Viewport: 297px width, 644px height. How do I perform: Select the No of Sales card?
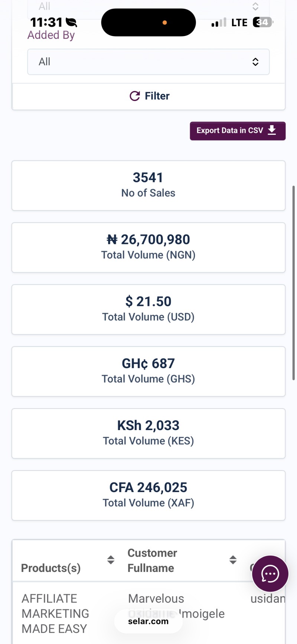148,185
